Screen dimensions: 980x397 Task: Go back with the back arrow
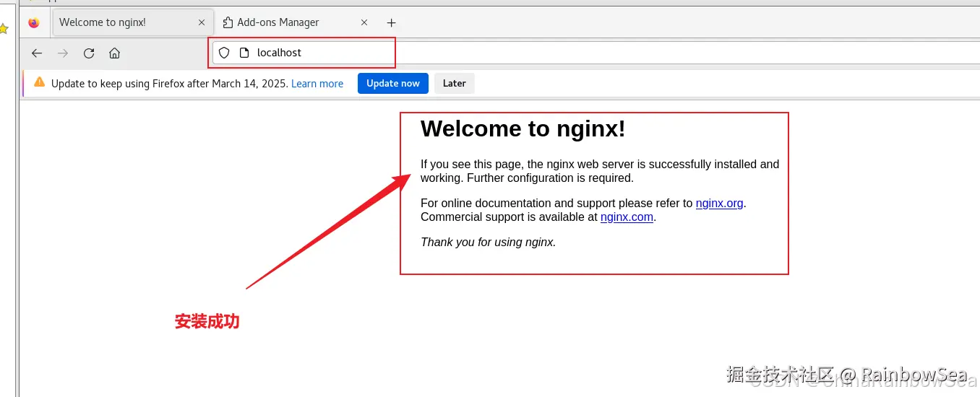tap(37, 53)
